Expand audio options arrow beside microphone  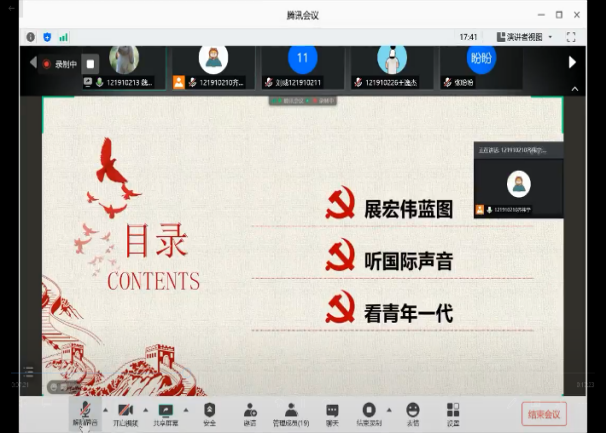pyautogui.click(x=103, y=409)
